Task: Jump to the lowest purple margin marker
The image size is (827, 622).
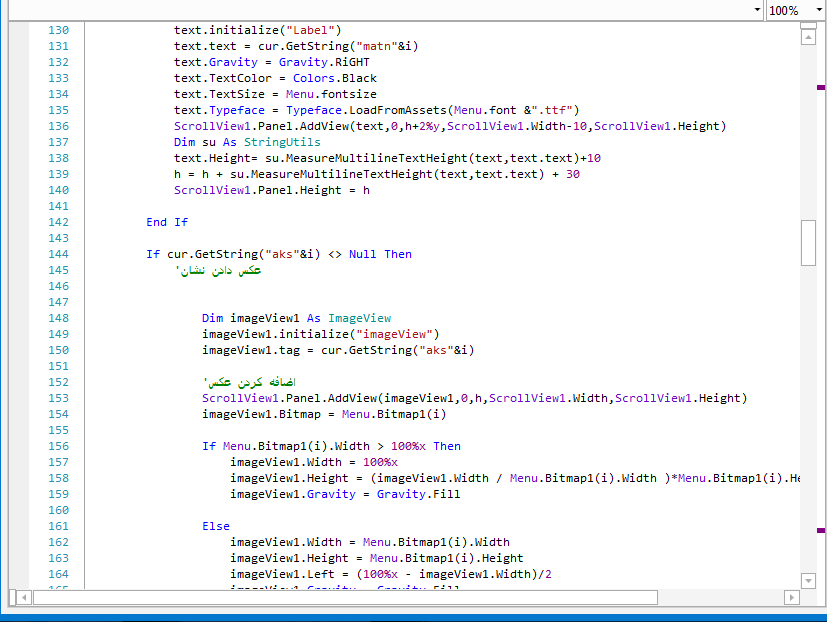Action: coord(821,529)
